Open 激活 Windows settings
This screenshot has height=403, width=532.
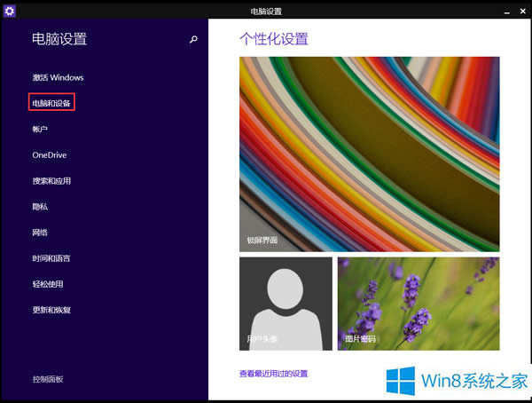[58, 77]
